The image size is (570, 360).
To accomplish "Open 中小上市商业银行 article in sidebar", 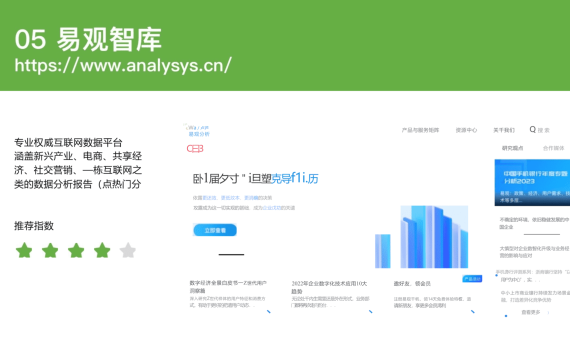I will click(535, 296).
